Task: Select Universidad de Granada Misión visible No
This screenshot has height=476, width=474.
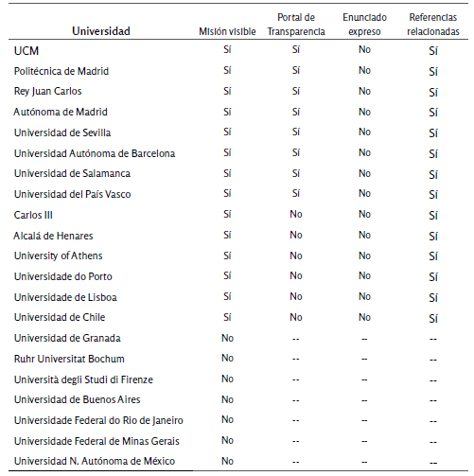Action: 227,338
